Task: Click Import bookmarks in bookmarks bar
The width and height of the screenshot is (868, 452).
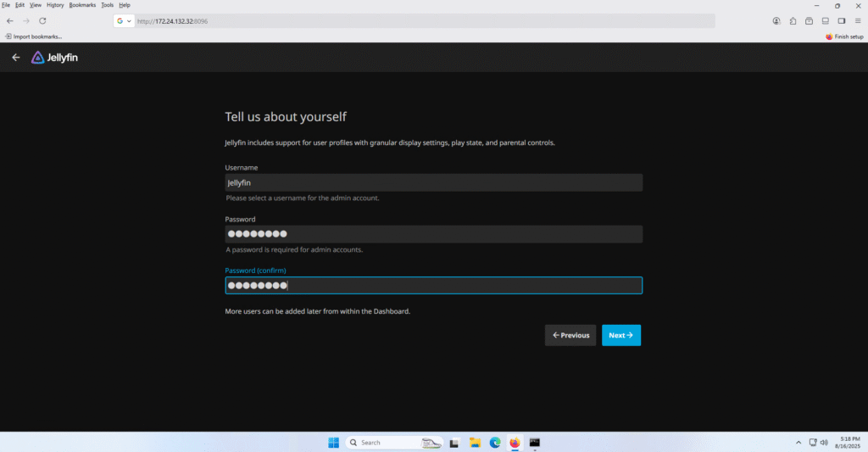Action: coord(34,36)
